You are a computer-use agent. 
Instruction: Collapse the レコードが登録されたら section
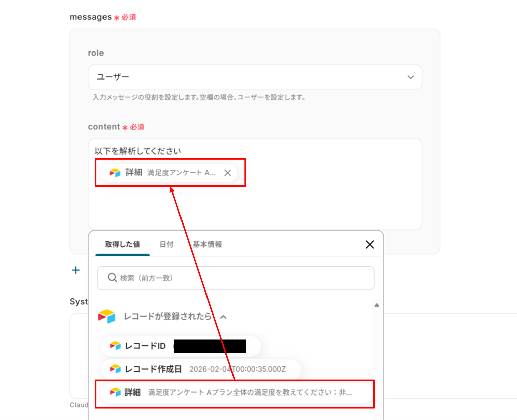coord(223,317)
